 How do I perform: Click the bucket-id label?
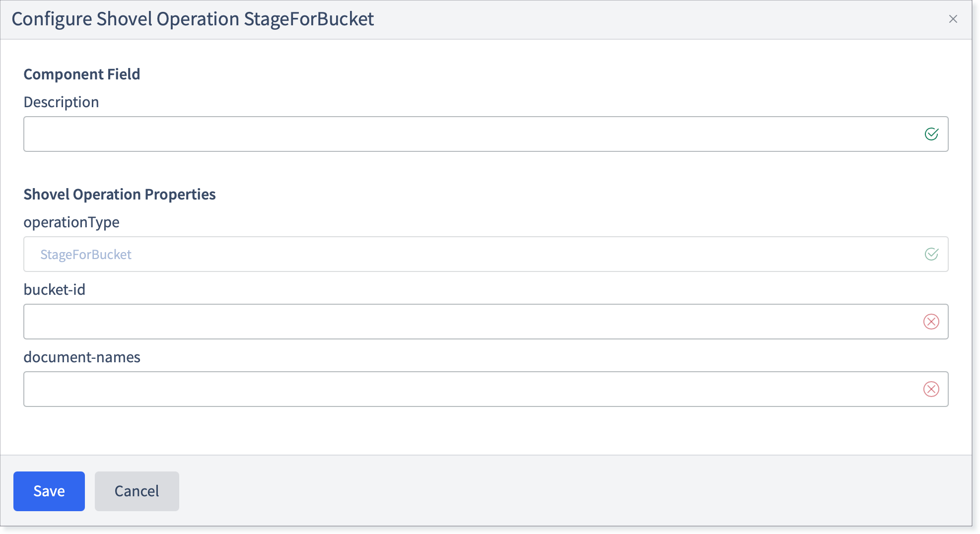point(55,290)
